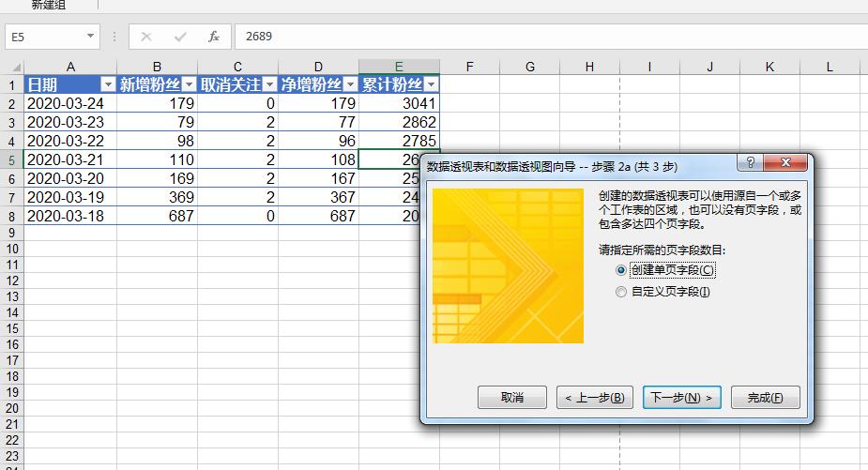Select row 12 header
The image size is (868, 470).
coord(11,280)
